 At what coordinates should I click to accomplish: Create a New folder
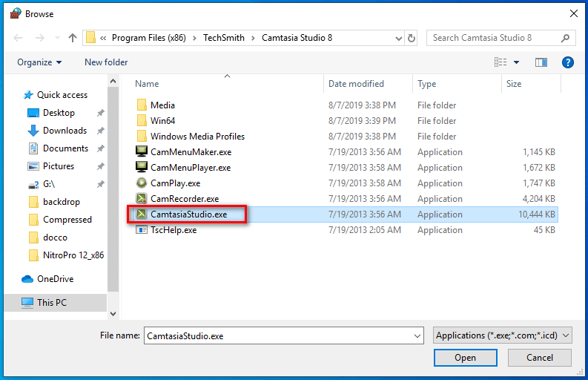click(x=106, y=62)
